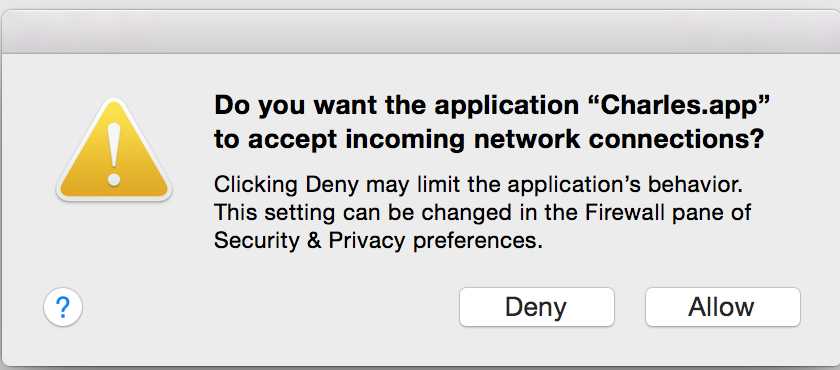Click the yellow warning triangle icon
The height and width of the screenshot is (370, 840).
point(114,151)
